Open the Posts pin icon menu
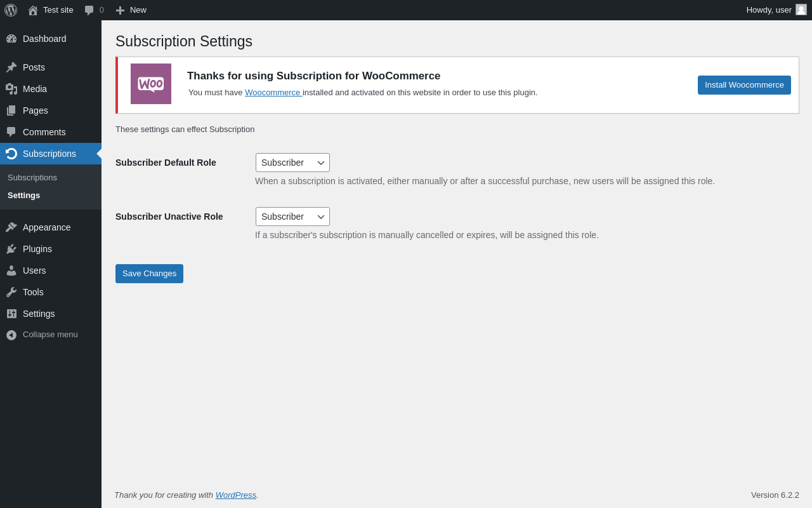The width and height of the screenshot is (812, 508). pos(11,67)
